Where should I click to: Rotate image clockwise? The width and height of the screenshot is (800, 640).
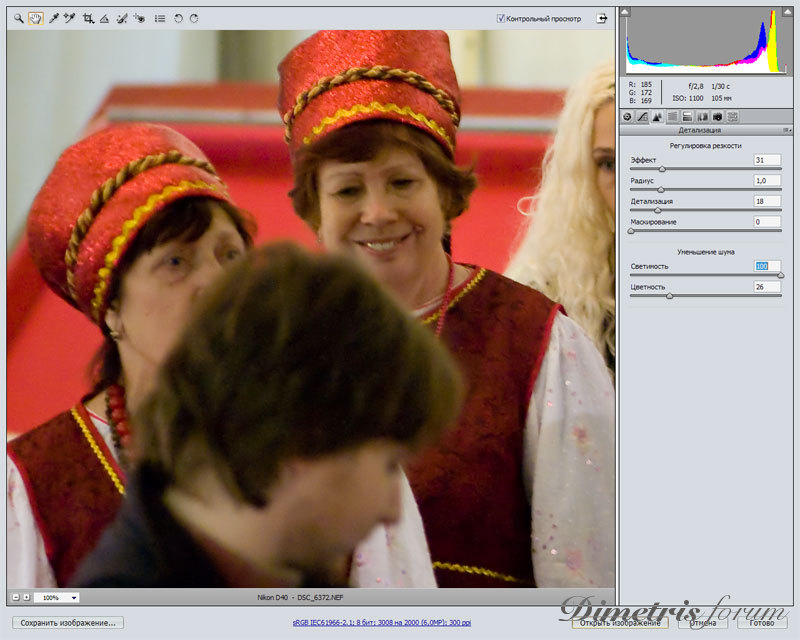coord(194,18)
